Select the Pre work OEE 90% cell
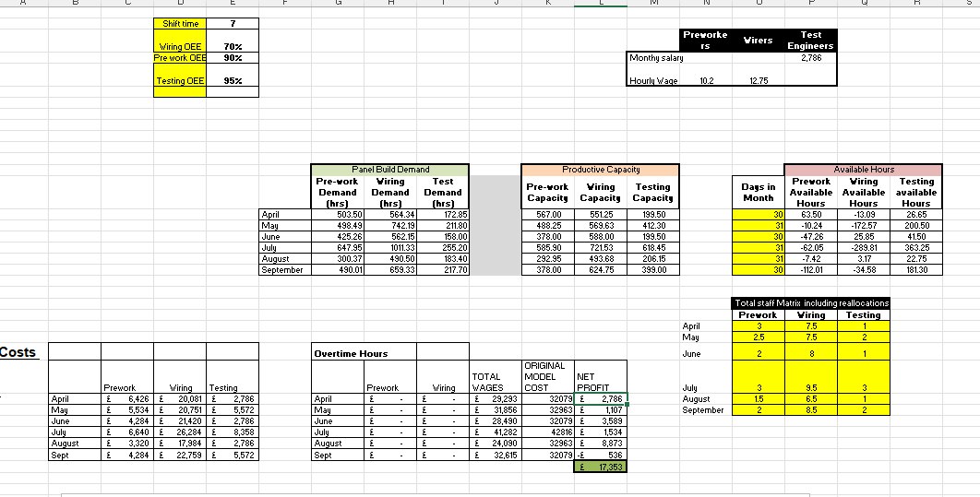The height and width of the screenshot is (497, 980). click(233, 57)
